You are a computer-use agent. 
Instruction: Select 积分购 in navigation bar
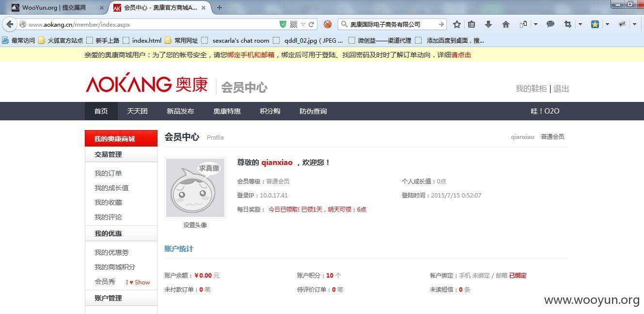pyautogui.click(x=270, y=111)
